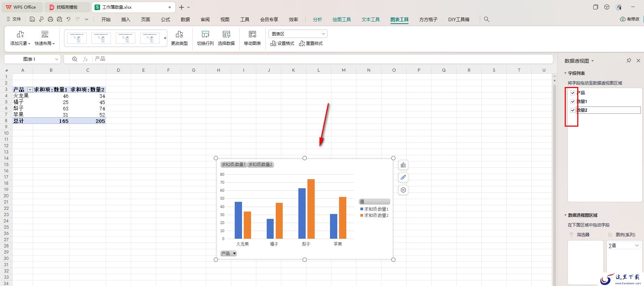
Task: Click the blue 梨子 bar in chart
Action: (302, 214)
